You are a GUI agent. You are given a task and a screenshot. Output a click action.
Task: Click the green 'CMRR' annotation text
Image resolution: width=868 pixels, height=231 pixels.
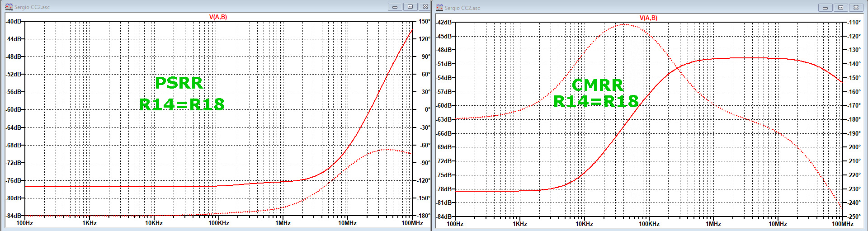point(597,85)
